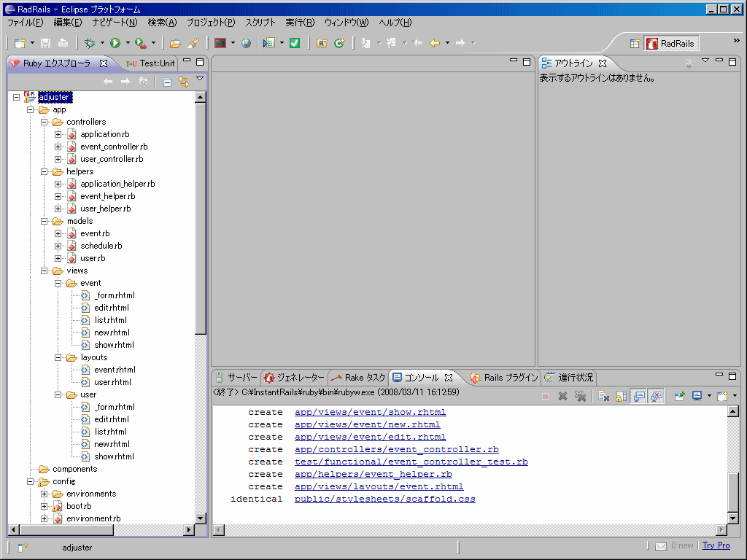This screenshot has width=747, height=560.
Task: Click the Pin Console icon
Action: [x=679, y=396]
